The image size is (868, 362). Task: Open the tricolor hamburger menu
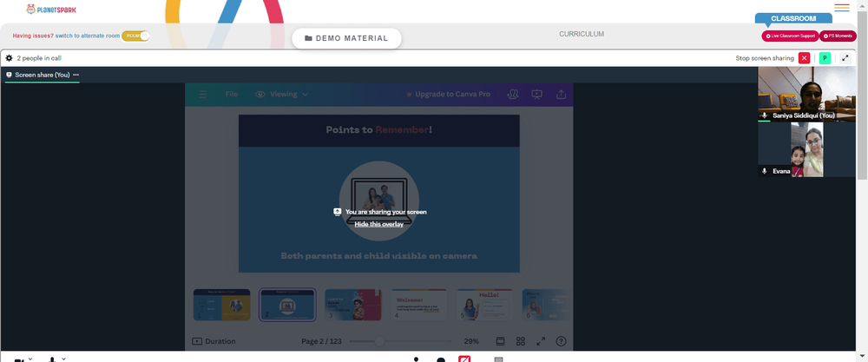pos(841,8)
